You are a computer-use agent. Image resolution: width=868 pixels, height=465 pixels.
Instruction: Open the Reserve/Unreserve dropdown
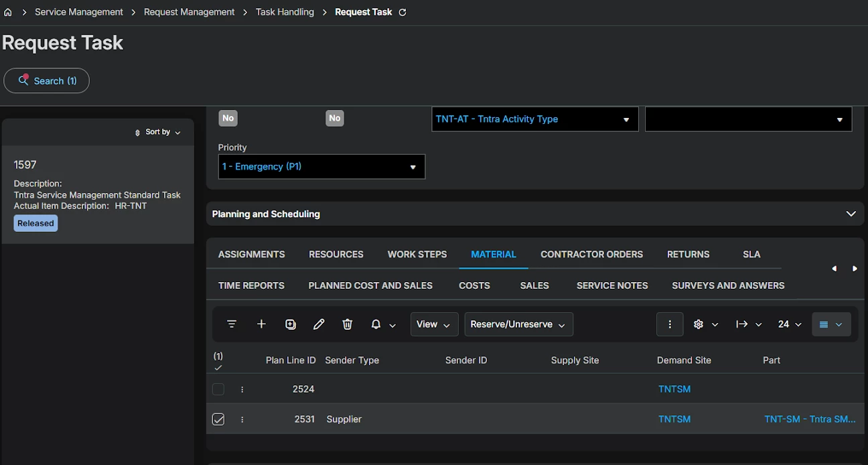pyautogui.click(x=518, y=324)
